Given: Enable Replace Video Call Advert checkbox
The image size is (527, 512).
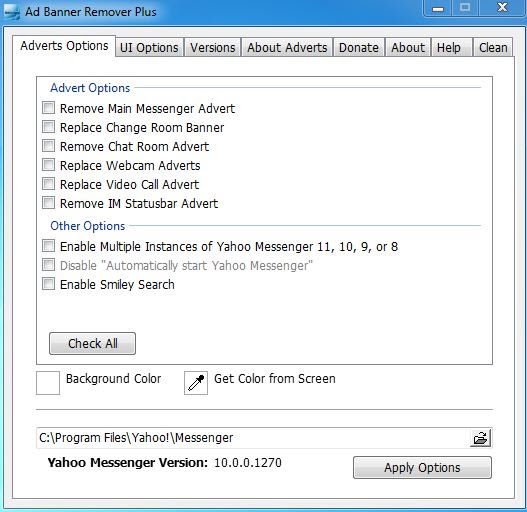Looking at the screenshot, I should tap(48, 184).
